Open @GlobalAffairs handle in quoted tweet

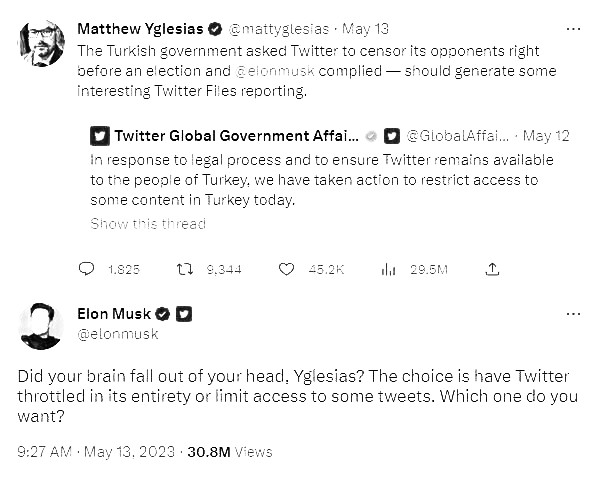coord(458,136)
